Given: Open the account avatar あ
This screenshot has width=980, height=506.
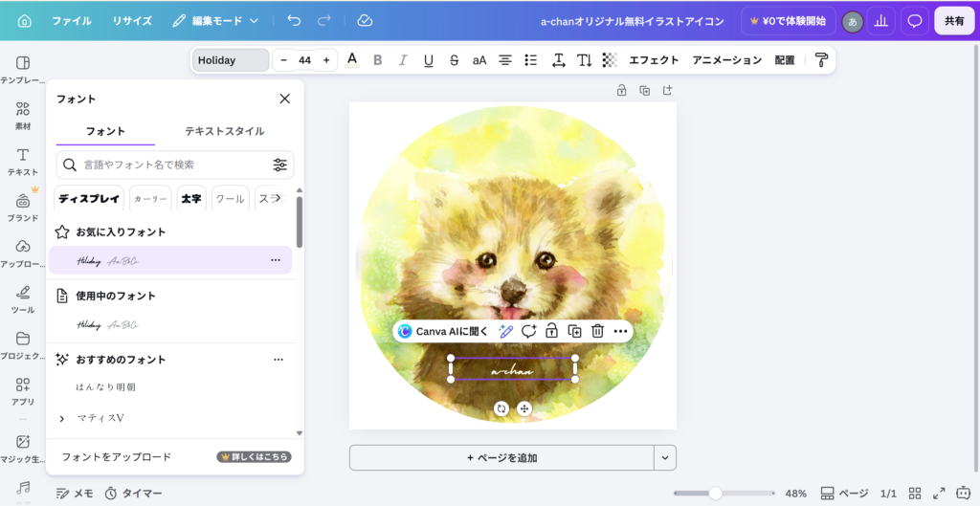Looking at the screenshot, I should click(852, 22).
